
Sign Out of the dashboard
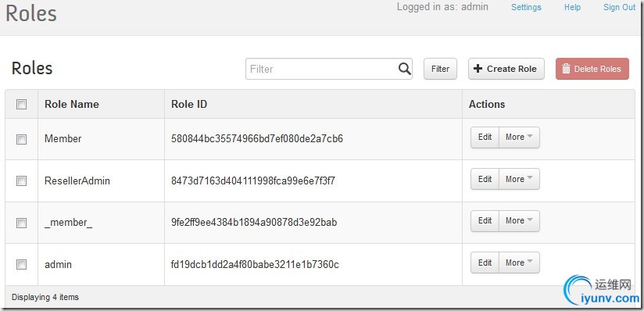619,7
